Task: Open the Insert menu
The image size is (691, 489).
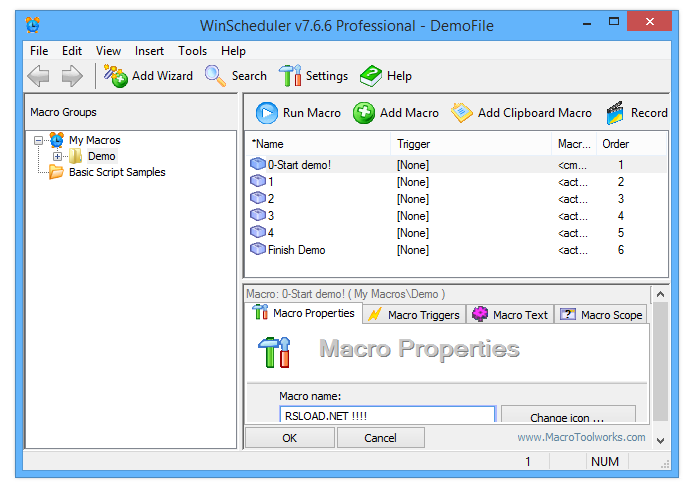Action: tap(149, 51)
